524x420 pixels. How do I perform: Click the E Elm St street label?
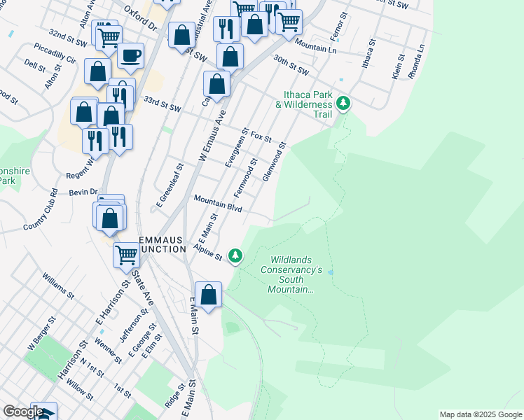tap(152, 346)
